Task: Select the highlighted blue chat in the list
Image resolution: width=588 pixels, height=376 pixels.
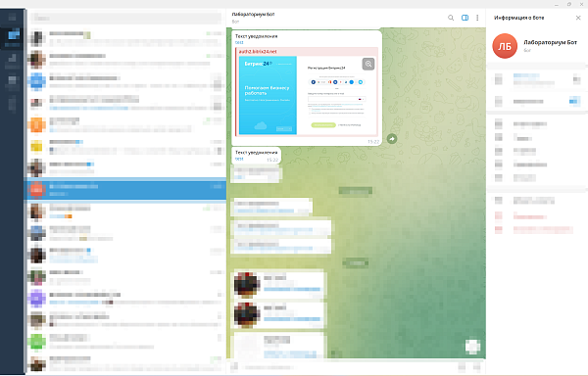Action: 125,189
